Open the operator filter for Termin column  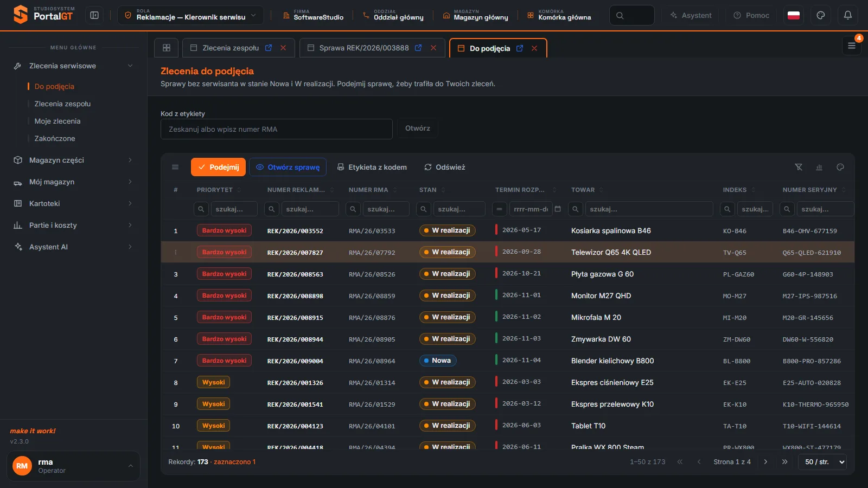click(x=499, y=209)
